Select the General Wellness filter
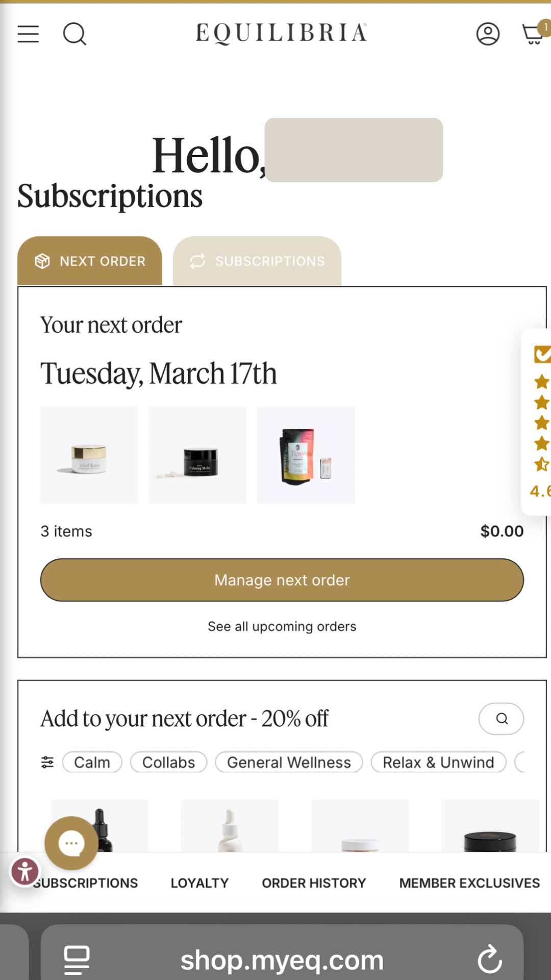This screenshot has height=980, width=551. coord(289,762)
